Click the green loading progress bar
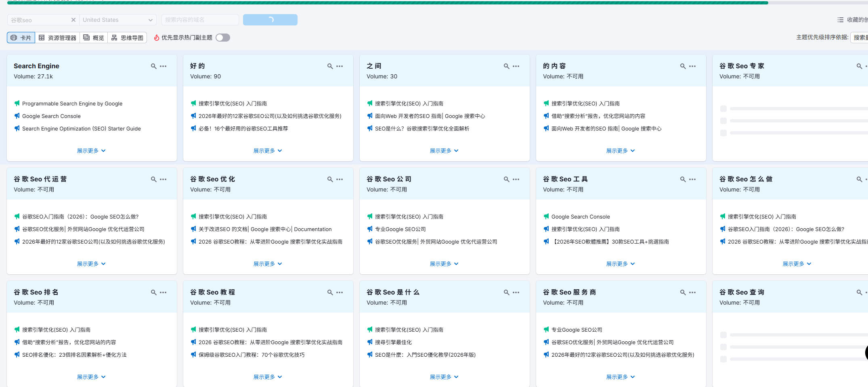The image size is (868, 387). (388, 2)
